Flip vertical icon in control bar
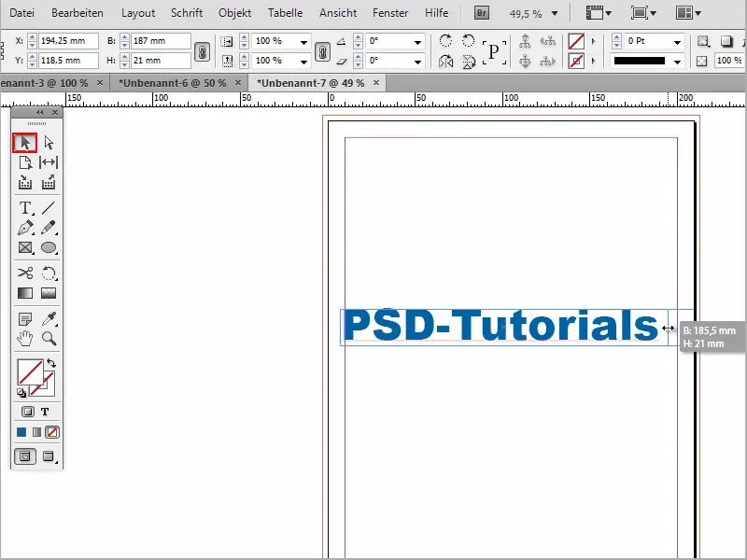Screen dimensions: 747x560 point(469,62)
